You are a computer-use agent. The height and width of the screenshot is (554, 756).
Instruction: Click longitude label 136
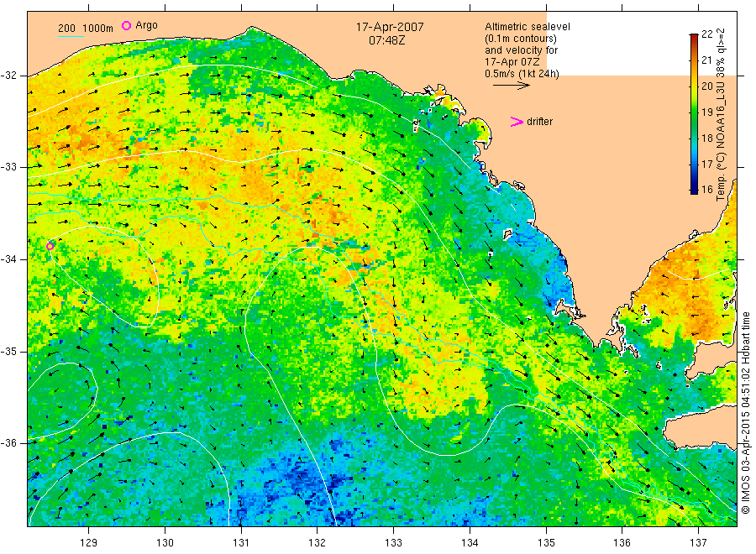[x=622, y=542]
